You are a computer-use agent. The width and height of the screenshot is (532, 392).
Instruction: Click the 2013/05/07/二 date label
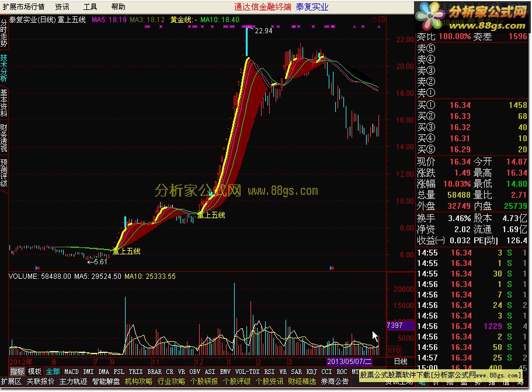coord(349,362)
